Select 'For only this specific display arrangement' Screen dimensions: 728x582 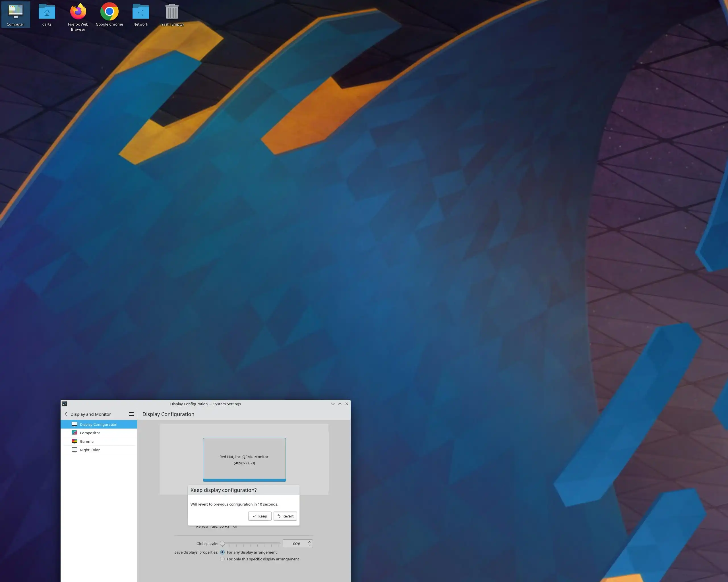(x=222, y=559)
